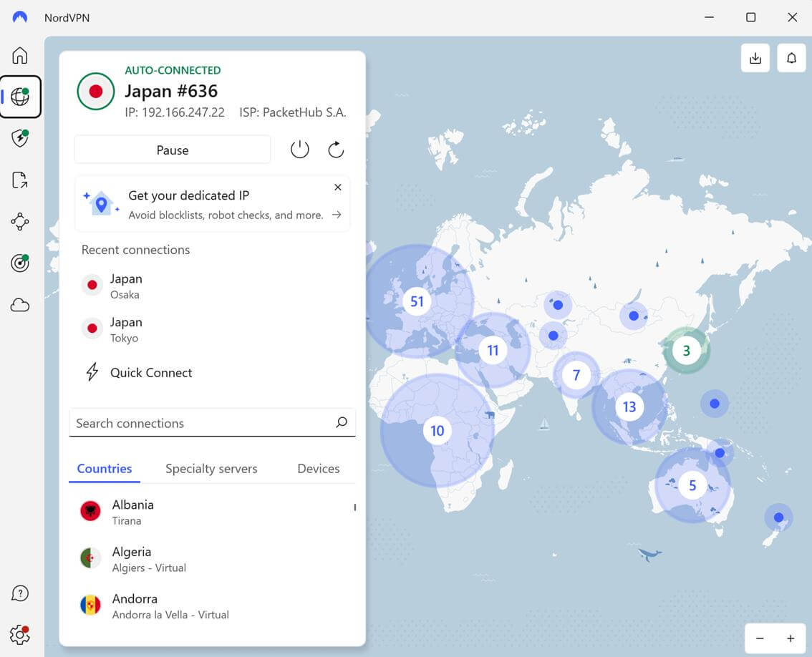Click the search magnifier icon
The width and height of the screenshot is (812, 657).
point(342,422)
